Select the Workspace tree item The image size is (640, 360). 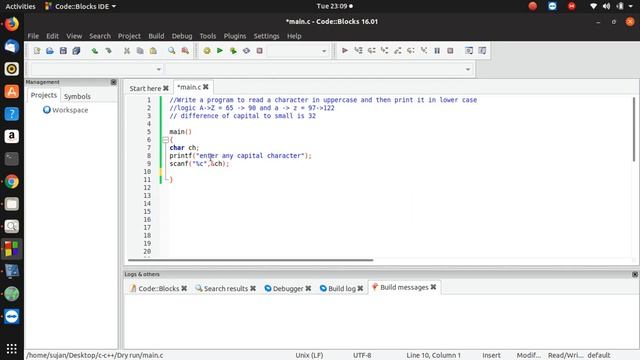click(x=65, y=110)
